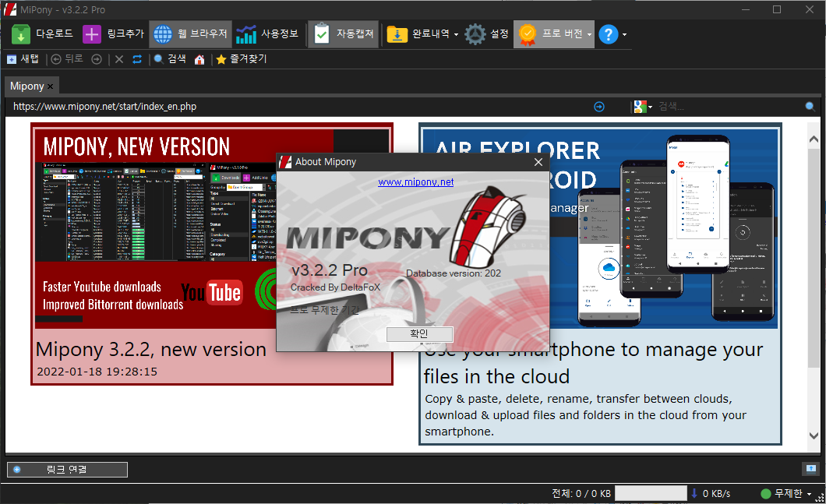826x504 pixels.
Task: Go forward with the right-arrow icon
Action: 97,59
